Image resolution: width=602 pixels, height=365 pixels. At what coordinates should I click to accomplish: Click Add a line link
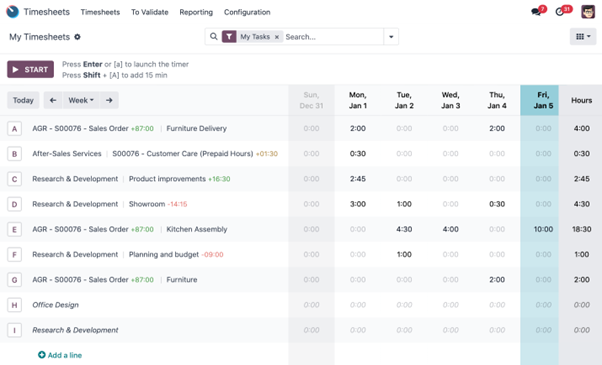click(x=60, y=355)
